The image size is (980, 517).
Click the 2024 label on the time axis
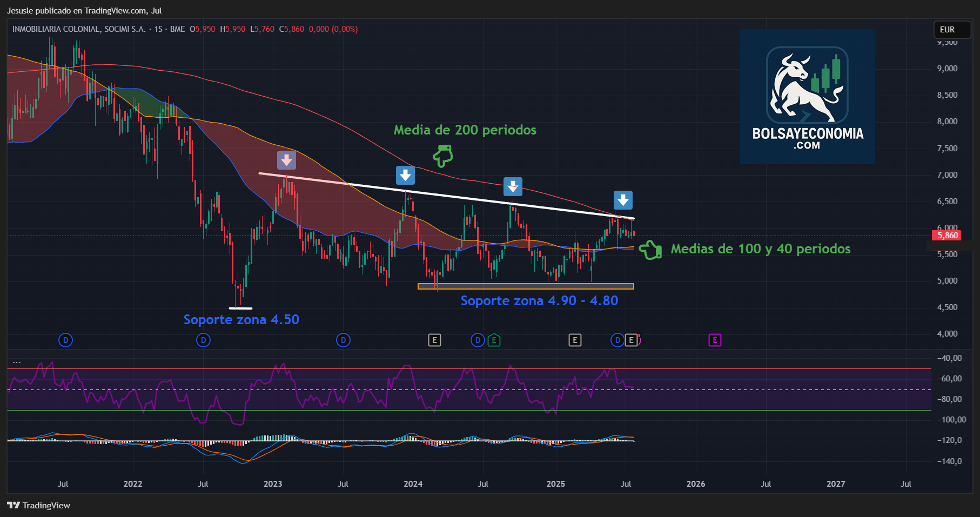[413, 484]
